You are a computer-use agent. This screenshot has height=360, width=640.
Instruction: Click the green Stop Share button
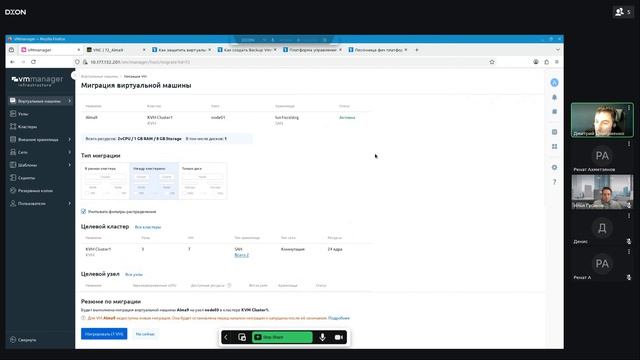click(282, 337)
